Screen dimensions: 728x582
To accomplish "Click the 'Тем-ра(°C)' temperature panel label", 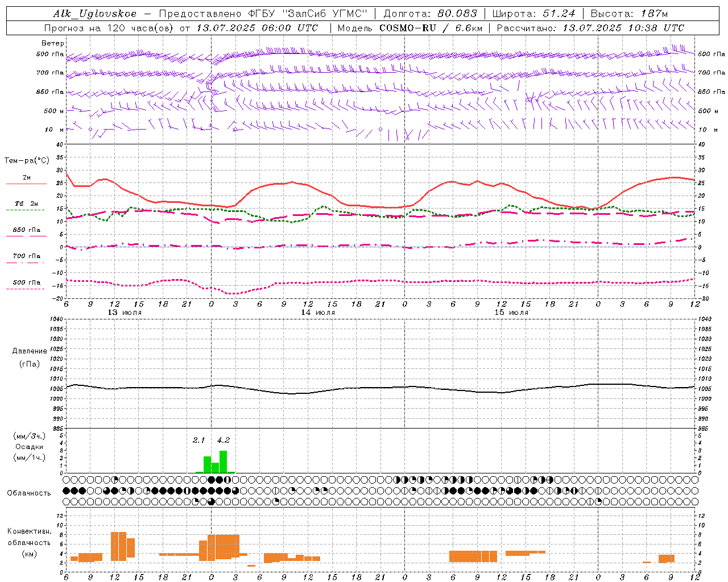I will tap(27, 161).
